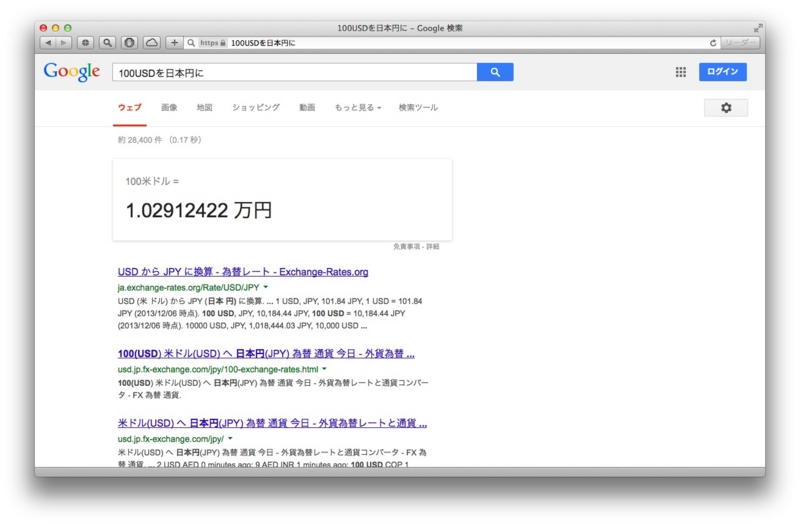This screenshot has height=525, width=800.
Task: Click the 100米ドル = label
Action: [x=152, y=181]
